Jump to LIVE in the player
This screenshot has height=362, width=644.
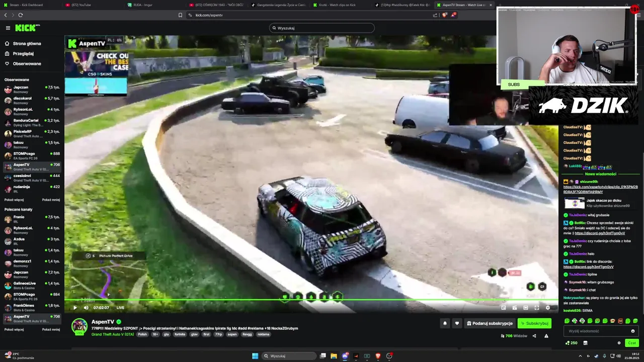pos(120,308)
